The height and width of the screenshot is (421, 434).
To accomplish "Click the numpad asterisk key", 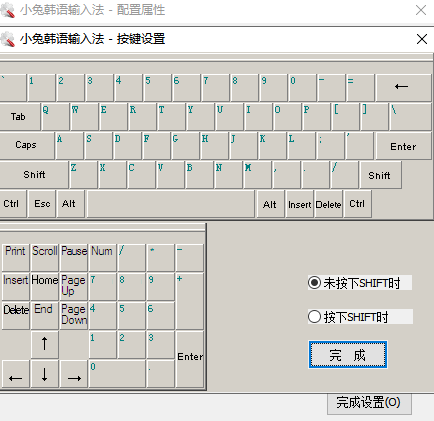I will coord(161,257).
